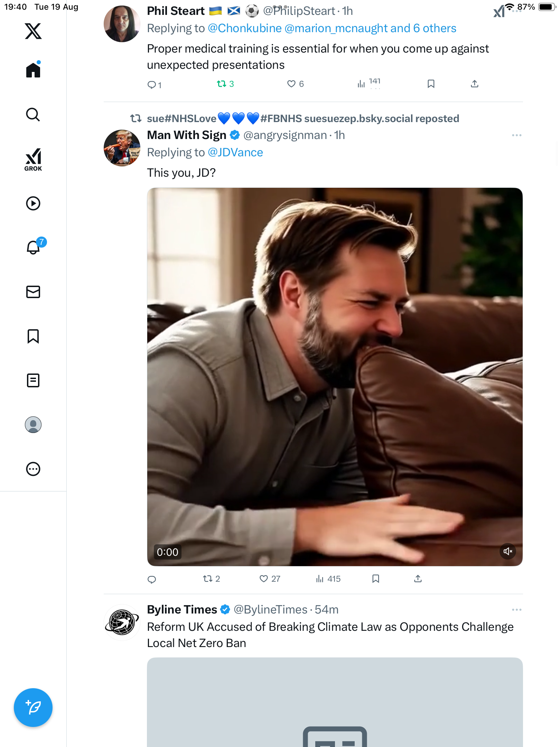Play the Man With Sign video
This screenshot has width=560, height=747.
(x=335, y=377)
